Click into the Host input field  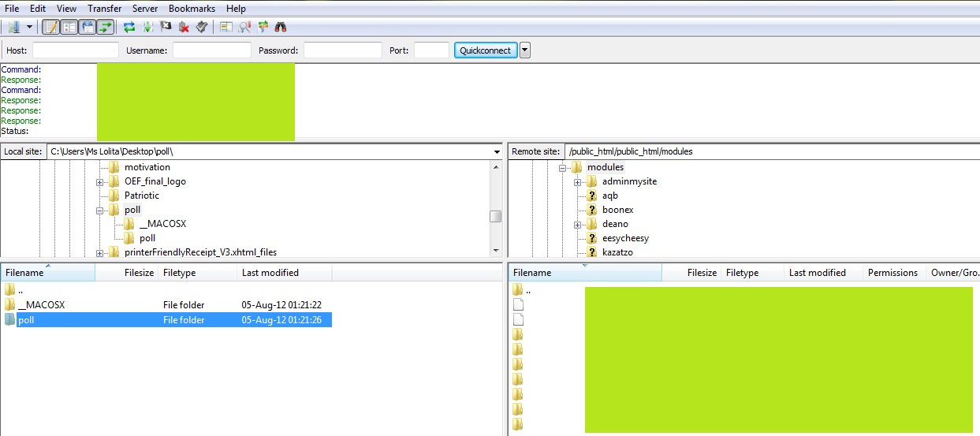tap(75, 50)
